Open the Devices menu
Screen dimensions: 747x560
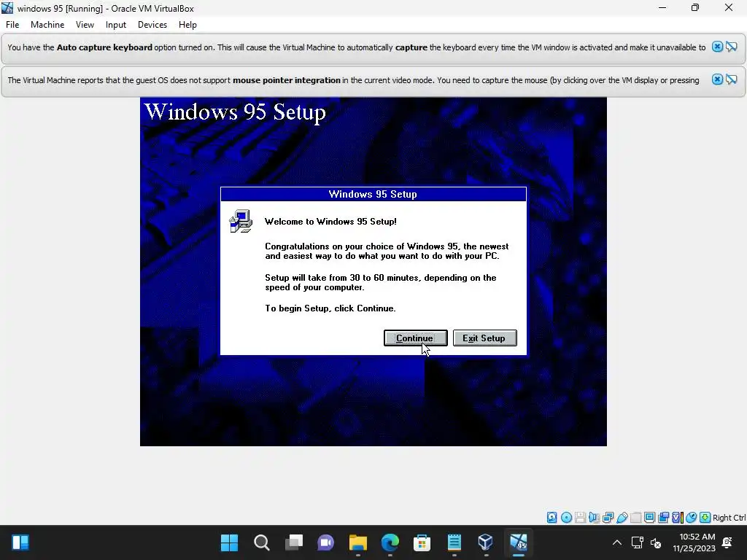pos(152,25)
